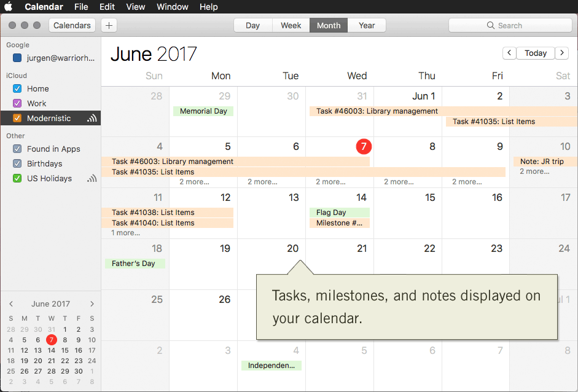Viewport: 578px width, 392px height.
Task: Select day 15 in the mini calendar
Action: coord(65,350)
